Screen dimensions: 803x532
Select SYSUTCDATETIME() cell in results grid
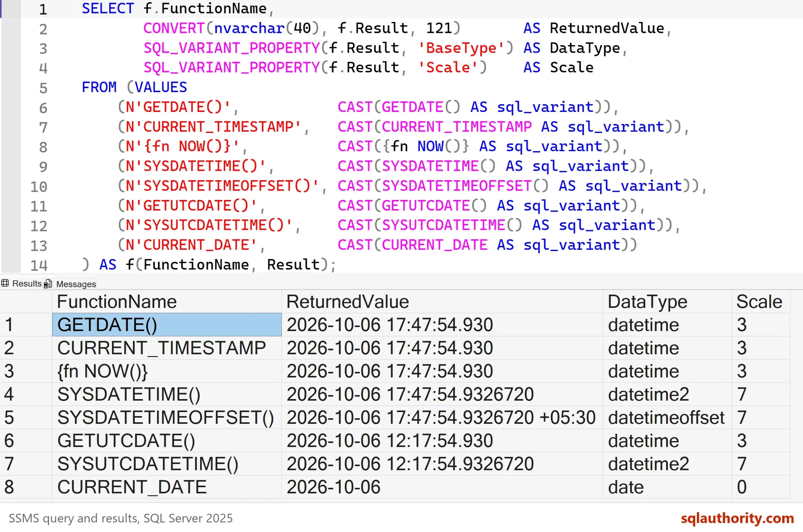[167, 463]
